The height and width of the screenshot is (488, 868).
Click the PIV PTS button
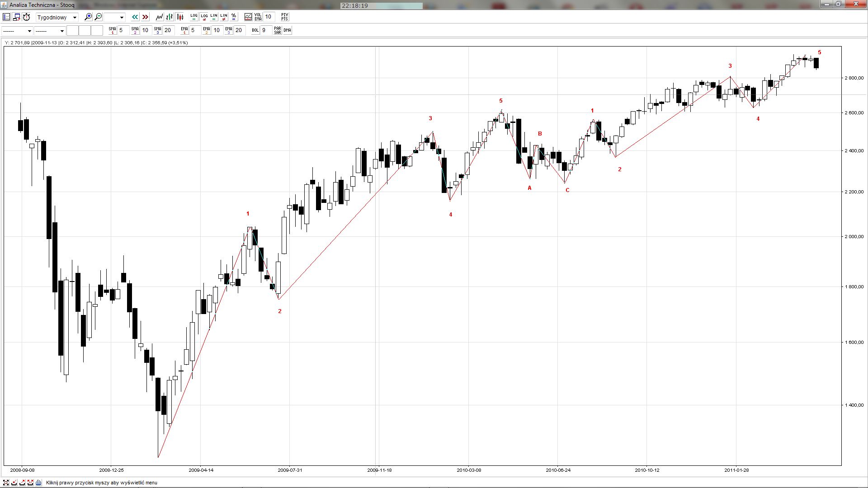[284, 17]
